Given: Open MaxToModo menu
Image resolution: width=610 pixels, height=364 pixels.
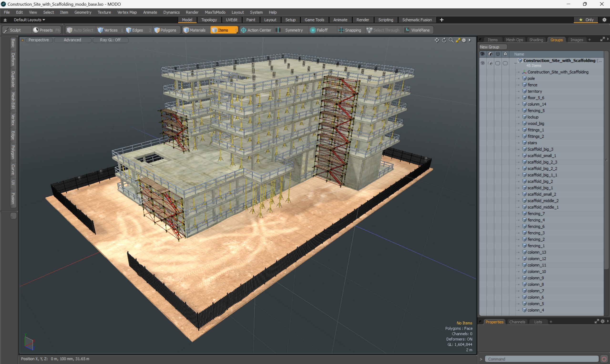Looking at the screenshot, I should pos(215,12).
